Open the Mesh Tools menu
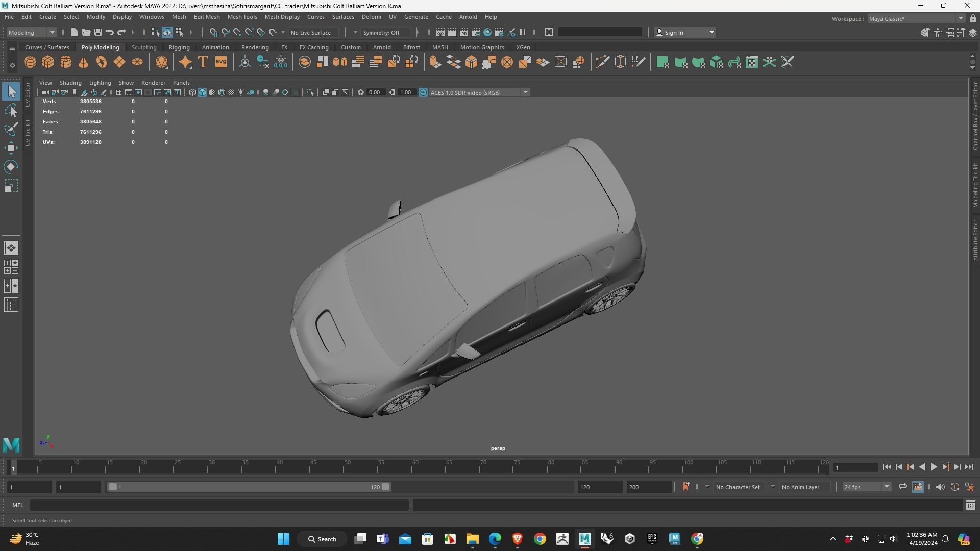The height and width of the screenshot is (551, 980). pyautogui.click(x=242, y=17)
